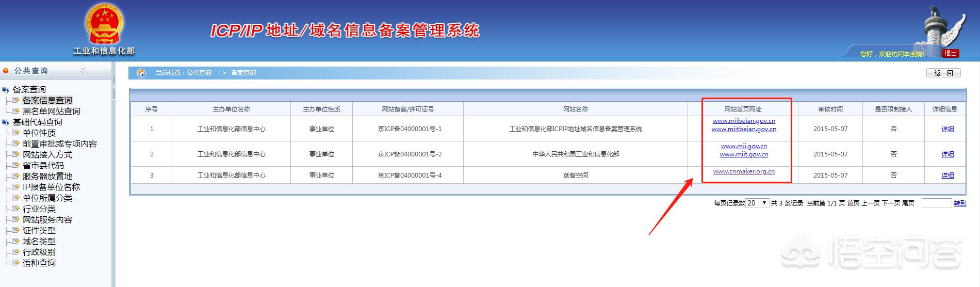Image resolution: width=980 pixels, height=287 pixels.
Task: Click page icon next to 域名类型
Action: coord(15,241)
